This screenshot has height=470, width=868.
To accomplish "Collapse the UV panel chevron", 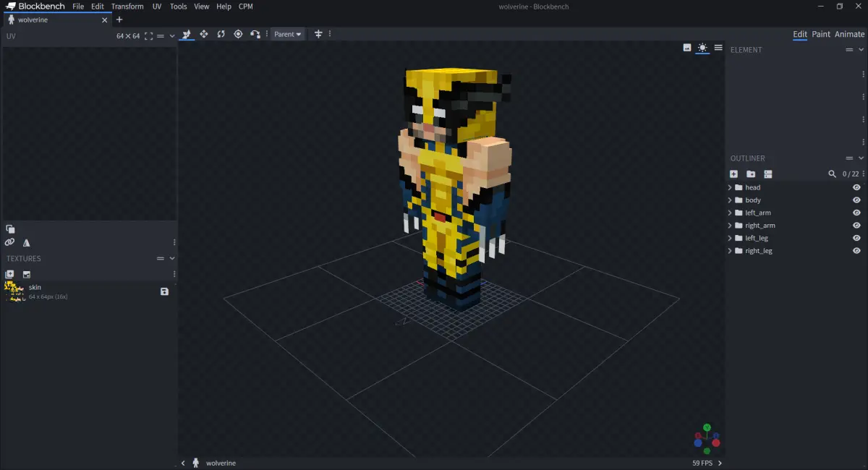I will (172, 35).
